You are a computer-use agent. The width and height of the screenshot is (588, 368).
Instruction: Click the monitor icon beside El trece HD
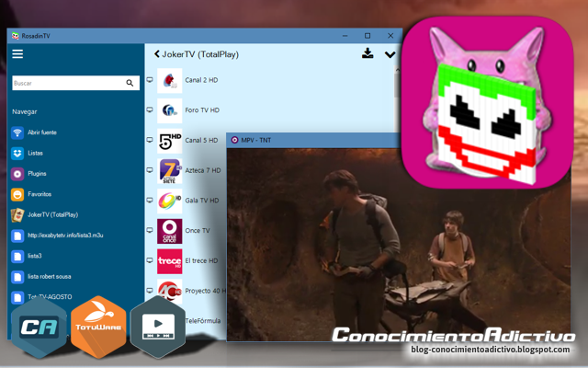pos(150,260)
